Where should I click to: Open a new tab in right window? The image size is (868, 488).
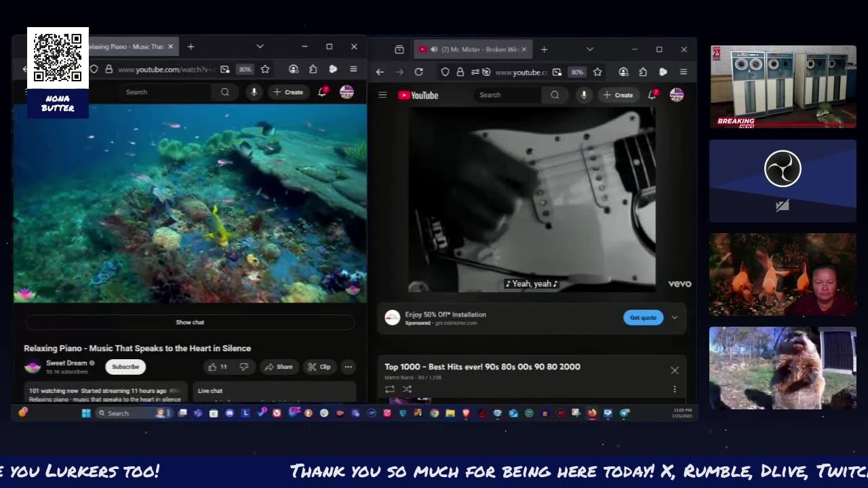544,49
